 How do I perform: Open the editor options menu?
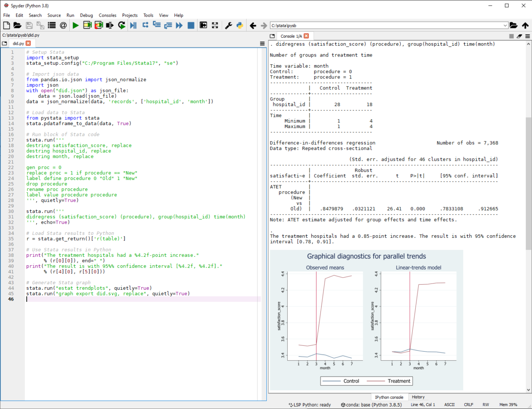point(262,43)
